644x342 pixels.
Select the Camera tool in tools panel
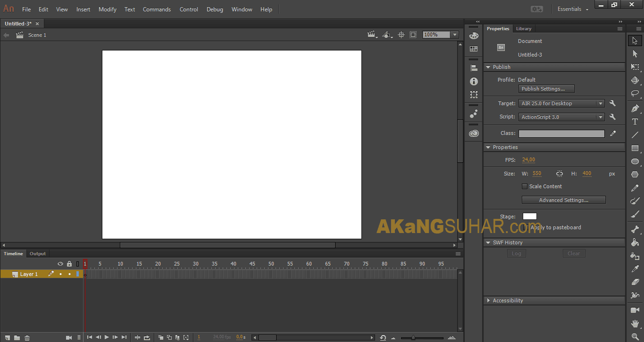tap(635, 310)
